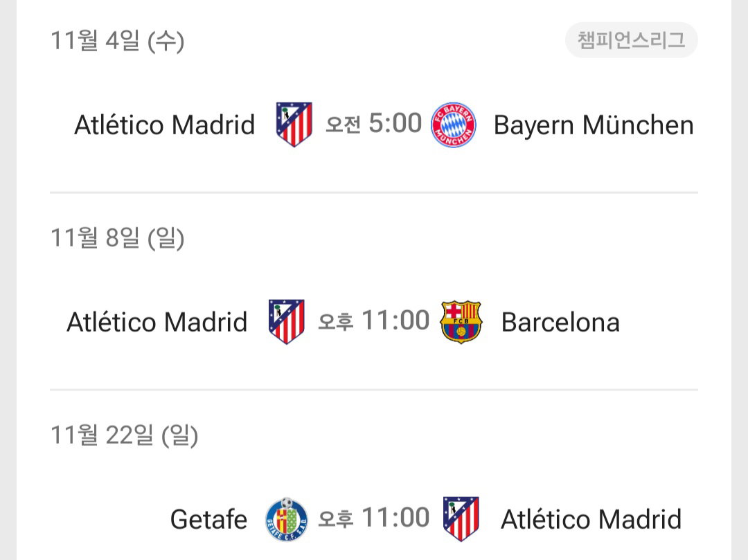The image size is (748, 560).
Task: Click the FC Barcelona club crest
Action: pyautogui.click(x=461, y=322)
